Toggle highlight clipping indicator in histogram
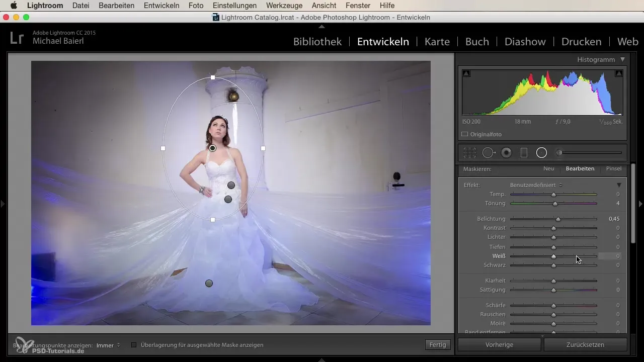The image size is (644, 362). (619, 73)
